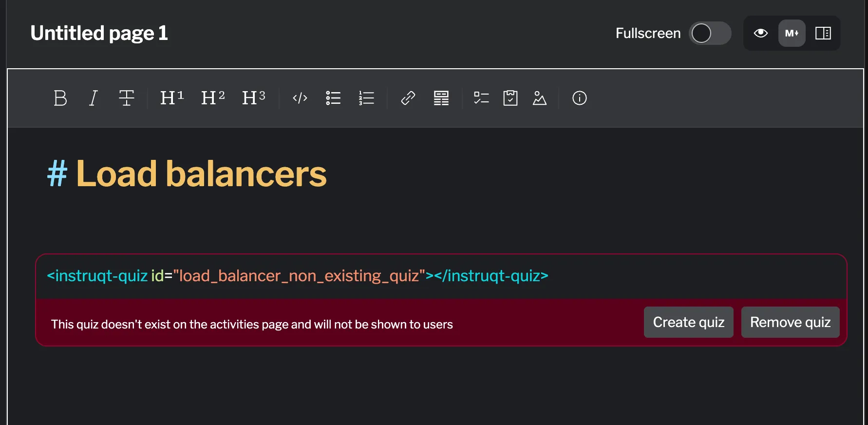Viewport: 868px width, 425px height.
Task: Insert a quiz with the clipboard icon
Action: pos(510,98)
